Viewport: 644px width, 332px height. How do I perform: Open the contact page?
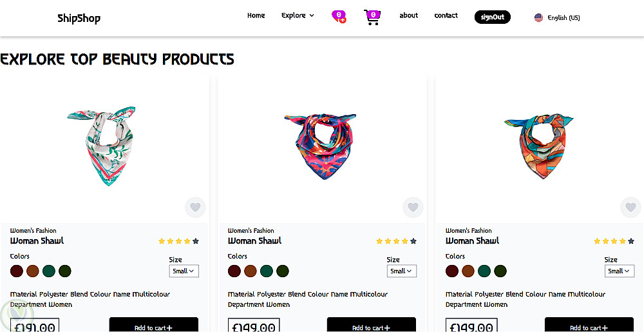(x=446, y=15)
